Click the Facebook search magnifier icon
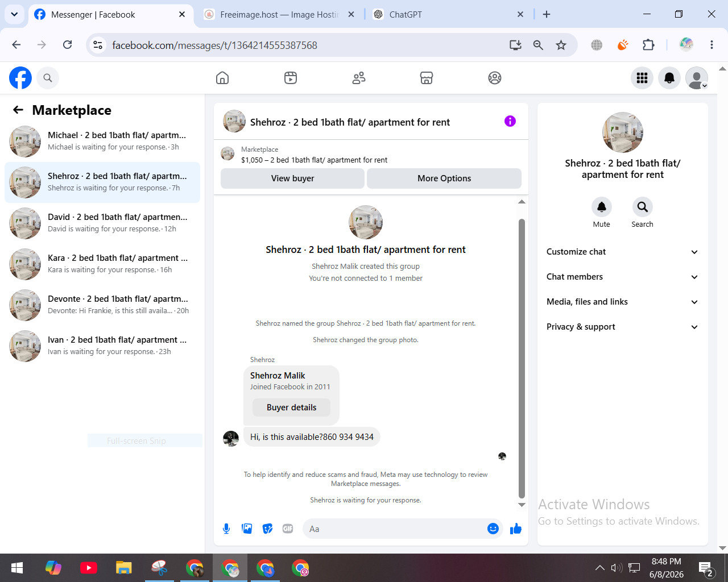This screenshot has width=728, height=582. (48, 78)
